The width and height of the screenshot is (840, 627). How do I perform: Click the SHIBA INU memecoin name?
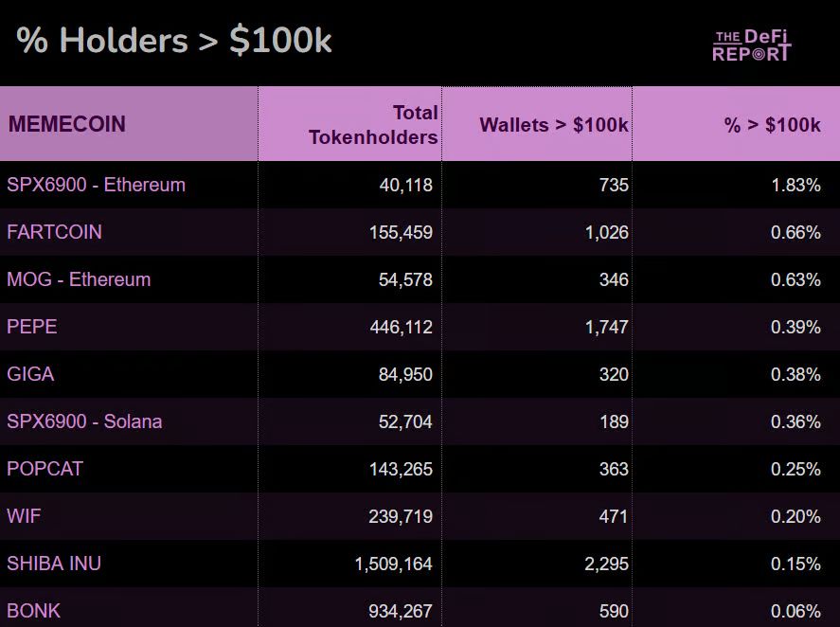coord(54,564)
